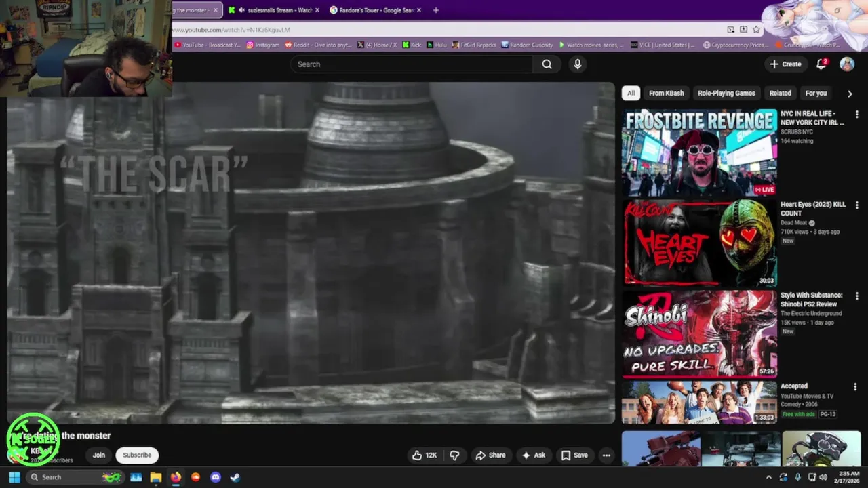Open the Instagram bookmark
The width and height of the screenshot is (868, 488).
262,45
